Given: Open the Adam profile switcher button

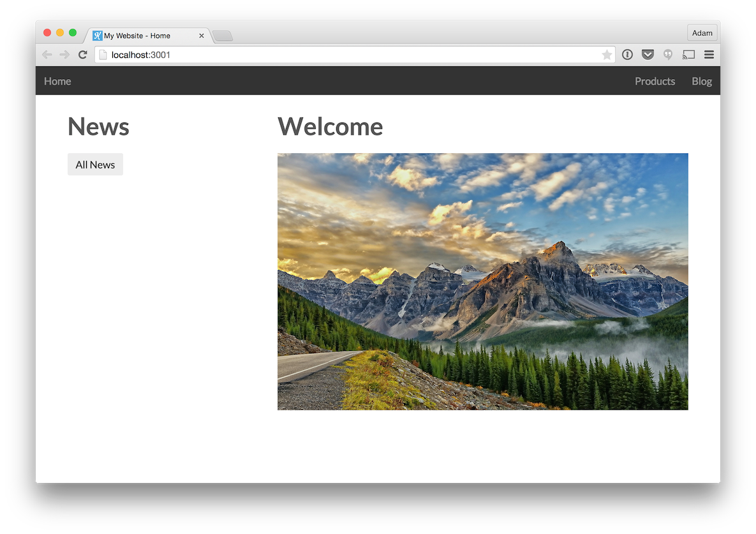Looking at the screenshot, I should click(702, 33).
